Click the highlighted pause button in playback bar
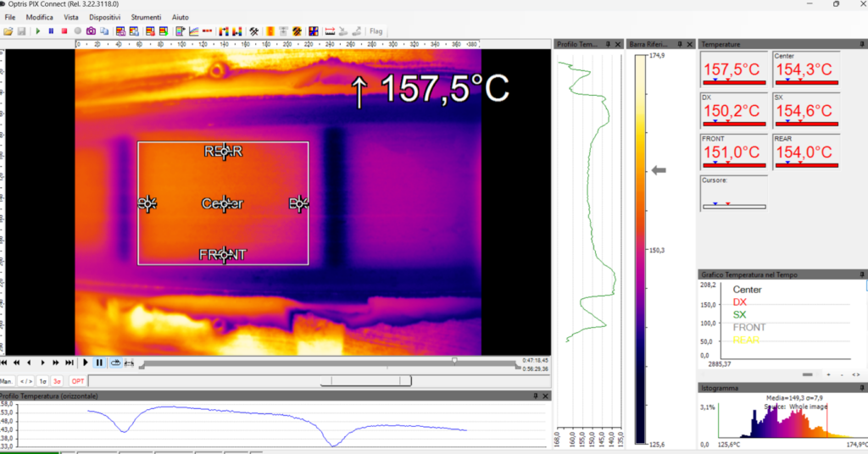868x454 pixels. [x=99, y=363]
